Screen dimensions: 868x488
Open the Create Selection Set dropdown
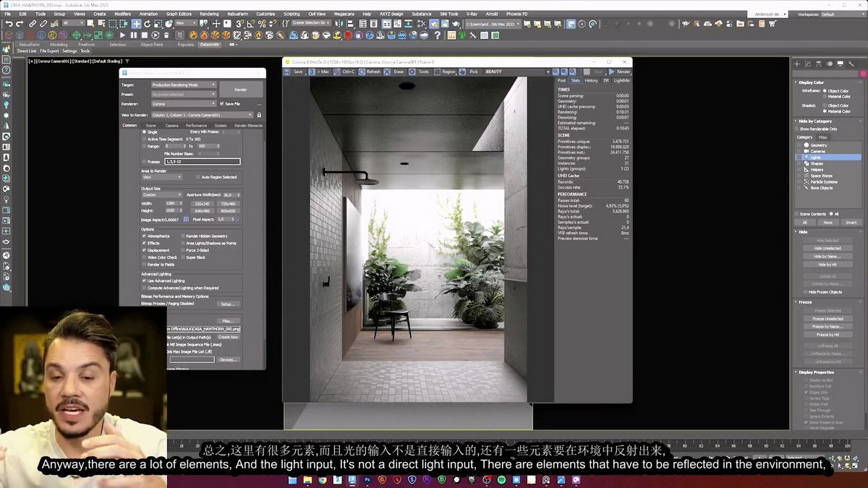point(311,23)
